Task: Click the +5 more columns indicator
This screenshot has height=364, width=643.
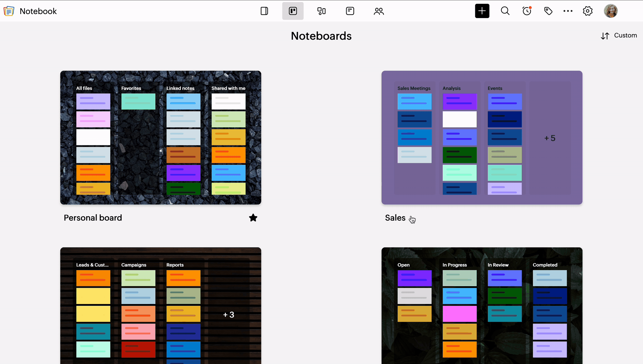Action: 550,138
